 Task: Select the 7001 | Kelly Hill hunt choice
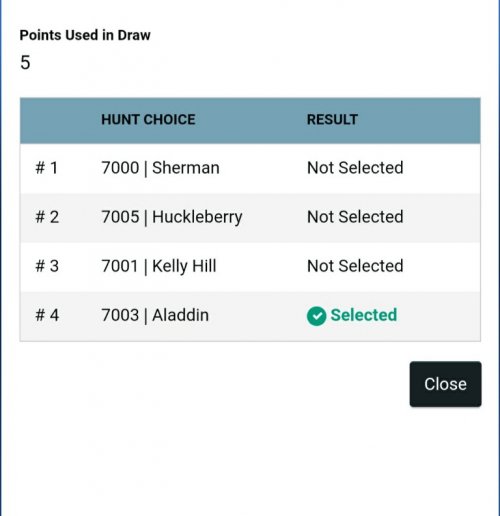[159, 266]
